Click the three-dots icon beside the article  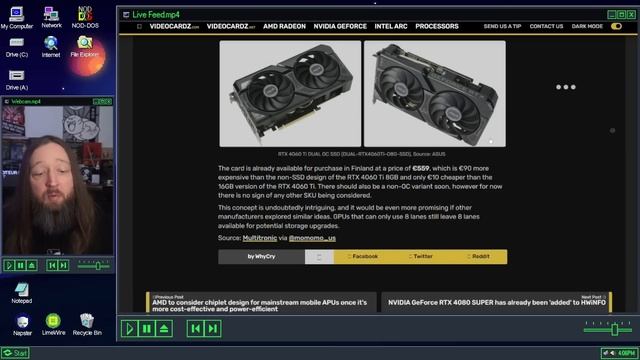point(566,87)
